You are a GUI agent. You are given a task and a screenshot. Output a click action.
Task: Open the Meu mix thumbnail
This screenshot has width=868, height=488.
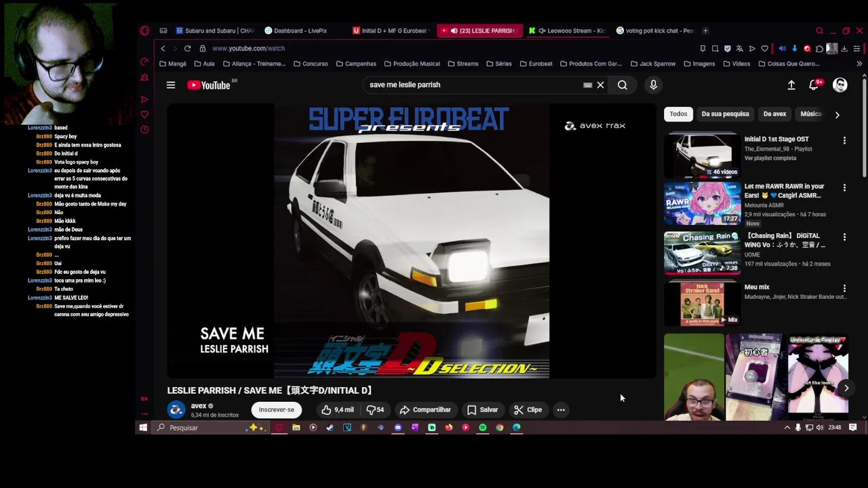pyautogui.click(x=702, y=304)
